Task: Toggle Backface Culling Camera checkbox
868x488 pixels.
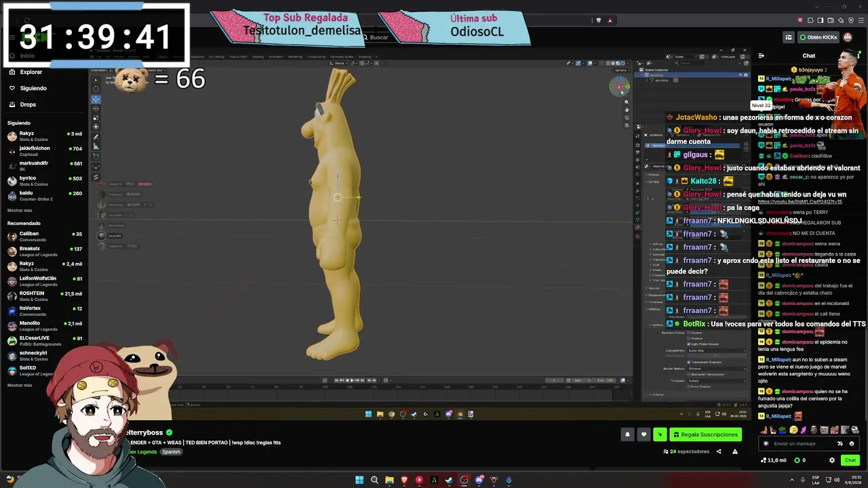Action: click(689, 333)
